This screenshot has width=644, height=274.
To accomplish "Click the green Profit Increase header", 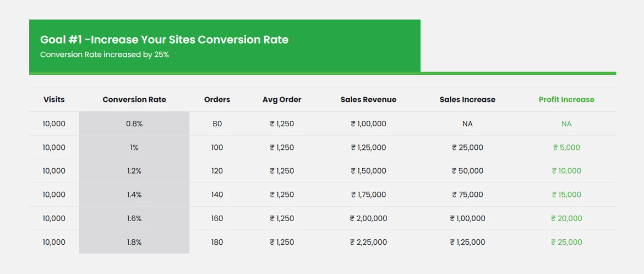I will coord(566,100).
